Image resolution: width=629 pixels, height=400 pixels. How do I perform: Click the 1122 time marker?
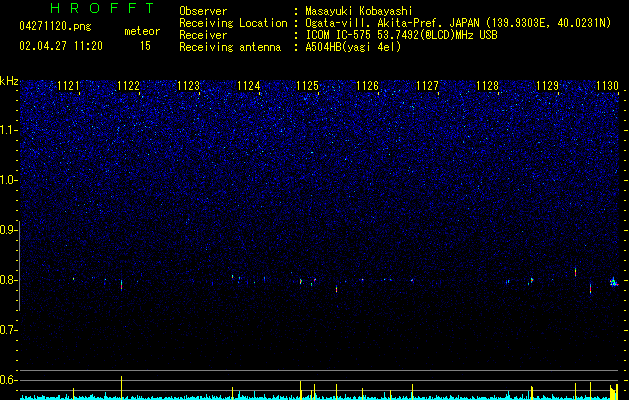point(129,86)
